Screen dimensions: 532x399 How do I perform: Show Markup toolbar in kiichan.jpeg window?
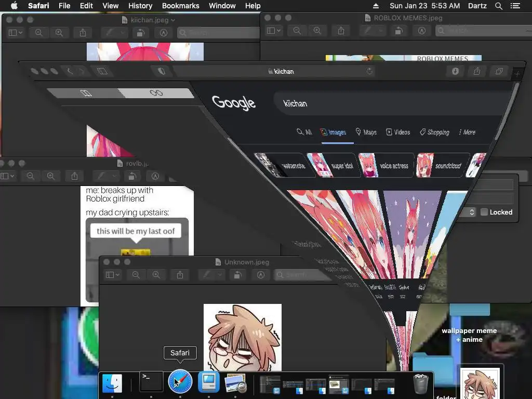(164, 33)
